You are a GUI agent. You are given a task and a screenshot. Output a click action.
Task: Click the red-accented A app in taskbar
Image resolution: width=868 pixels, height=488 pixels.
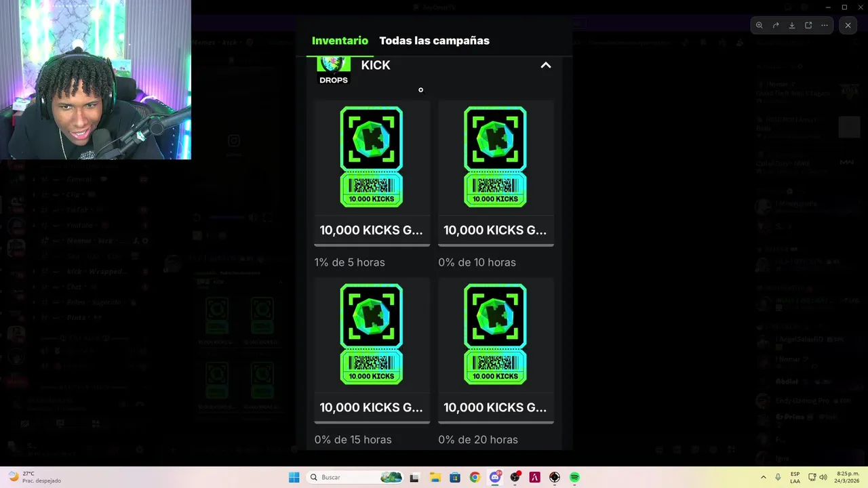(x=534, y=477)
